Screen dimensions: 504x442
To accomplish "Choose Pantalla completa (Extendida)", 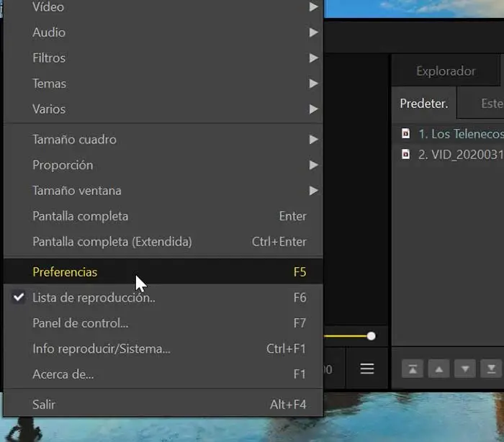I will tap(163, 242).
